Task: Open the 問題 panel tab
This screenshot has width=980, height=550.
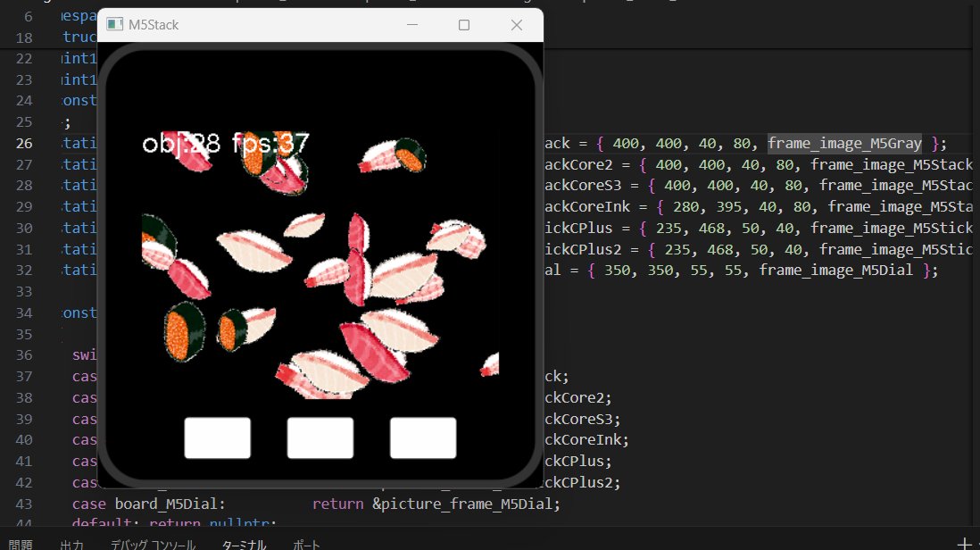Action: coord(21,545)
